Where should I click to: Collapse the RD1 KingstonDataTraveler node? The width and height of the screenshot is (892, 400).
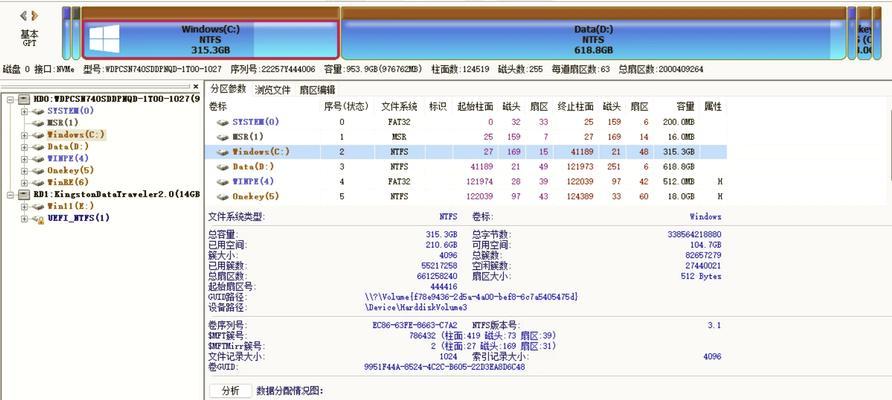pyautogui.click(x=11, y=195)
